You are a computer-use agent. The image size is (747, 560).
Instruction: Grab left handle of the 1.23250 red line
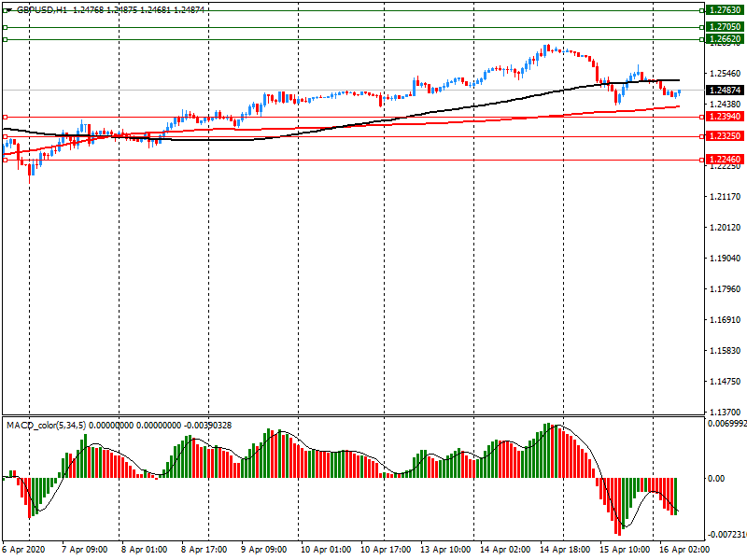pos(6,136)
